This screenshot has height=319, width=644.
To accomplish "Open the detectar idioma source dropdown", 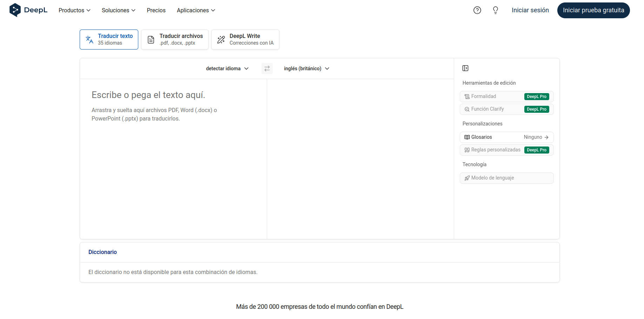I will click(x=227, y=69).
